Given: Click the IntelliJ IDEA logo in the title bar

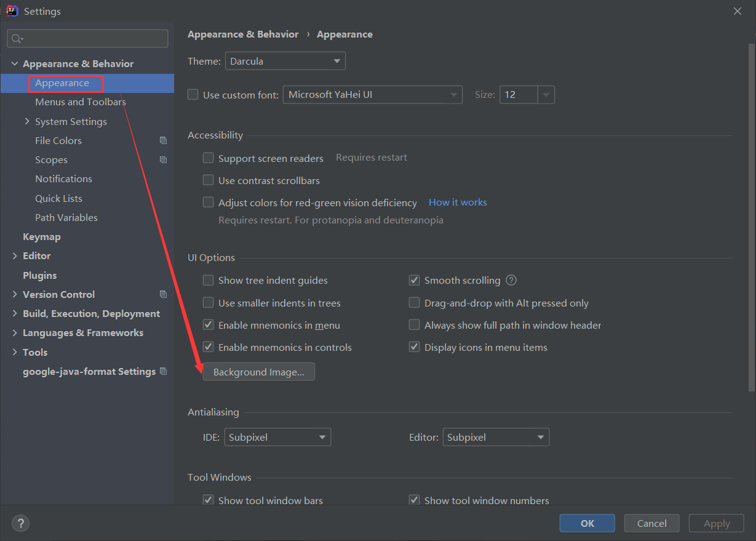Looking at the screenshot, I should point(12,10).
